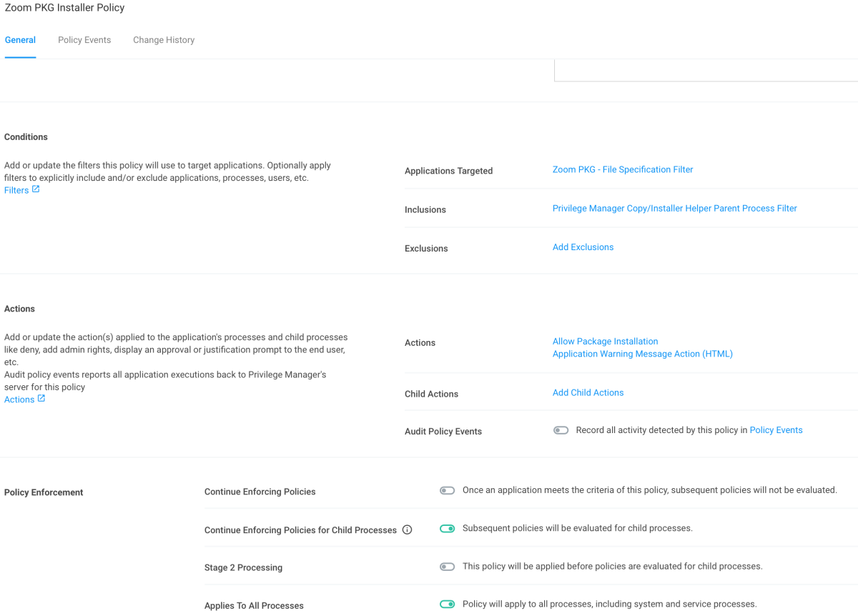Open the Zoom PKG File Specification Filter
The image size is (858, 616).
(x=623, y=169)
